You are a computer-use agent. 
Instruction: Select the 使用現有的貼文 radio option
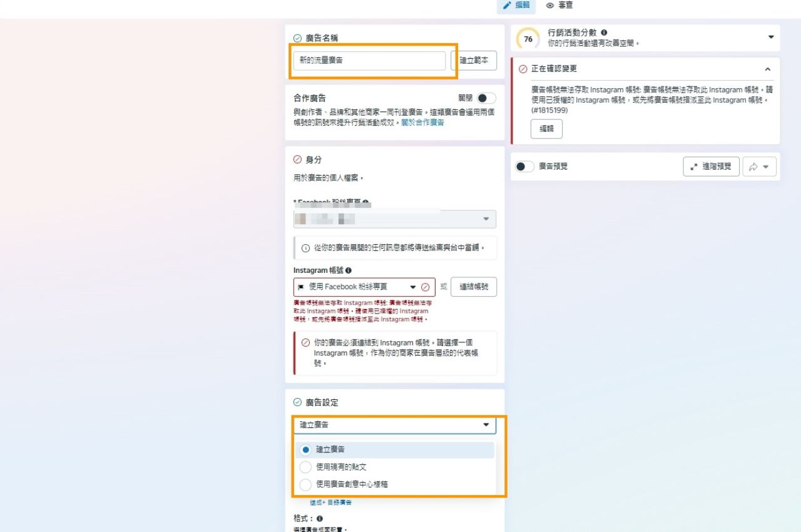[305, 467]
